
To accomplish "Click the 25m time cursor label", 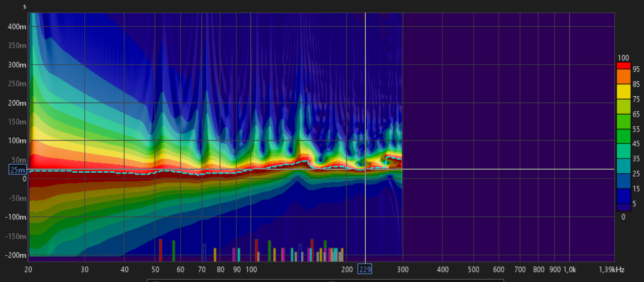I will point(18,169).
